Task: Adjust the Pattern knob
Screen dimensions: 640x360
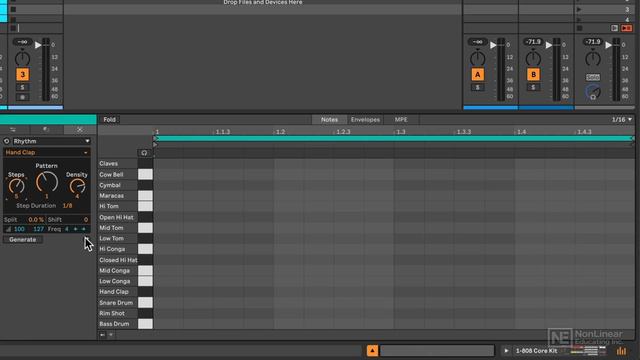Action: (x=47, y=182)
